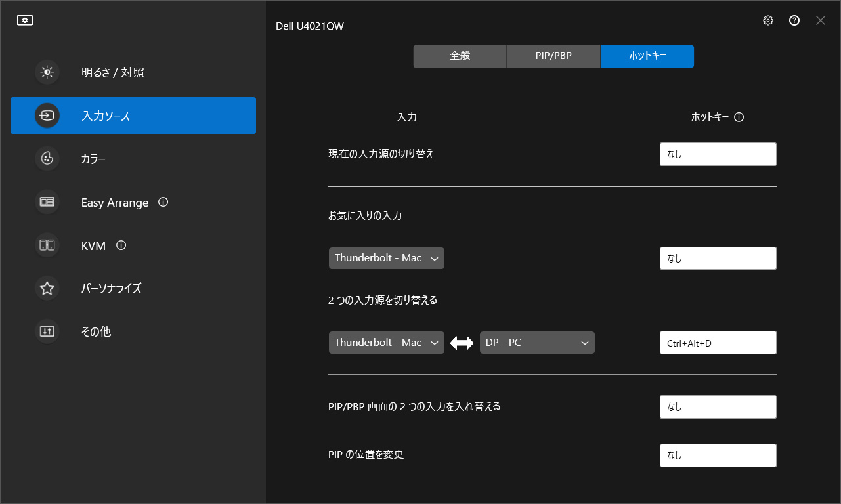The width and height of the screenshot is (841, 504).
Task: Expand the お気に入りの入力 Thunderbolt - Mac dropdown
Action: click(x=387, y=258)
